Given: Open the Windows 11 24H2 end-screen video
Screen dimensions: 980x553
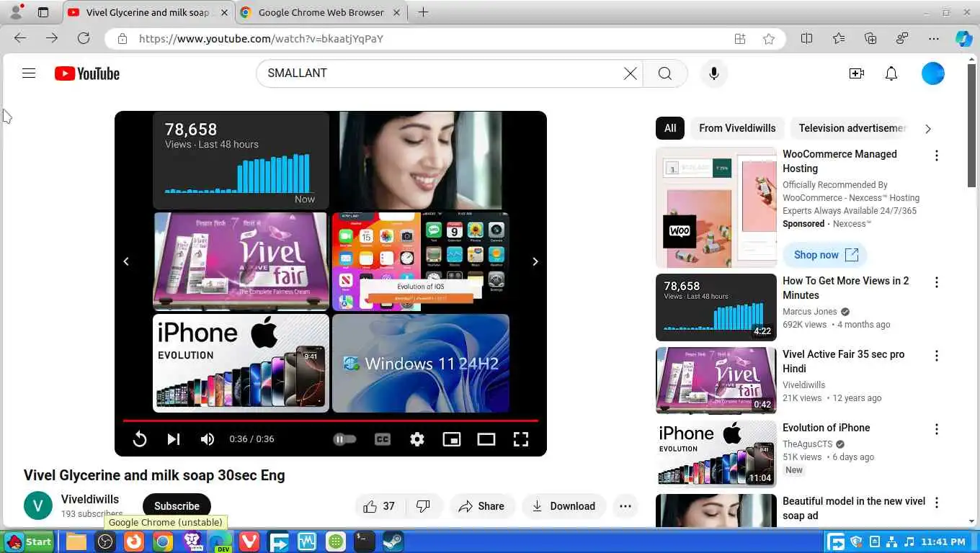Looking at the screenshot, I should pos(421,363).
